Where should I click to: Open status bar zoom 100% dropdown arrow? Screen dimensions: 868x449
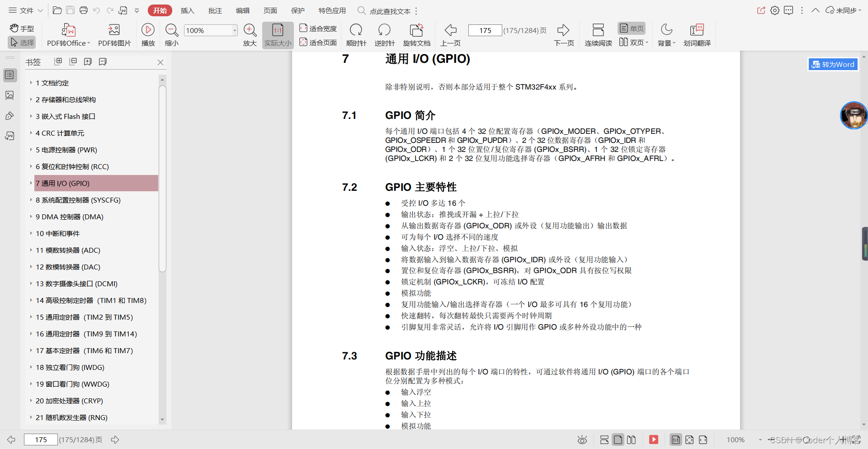click(760, 440)
